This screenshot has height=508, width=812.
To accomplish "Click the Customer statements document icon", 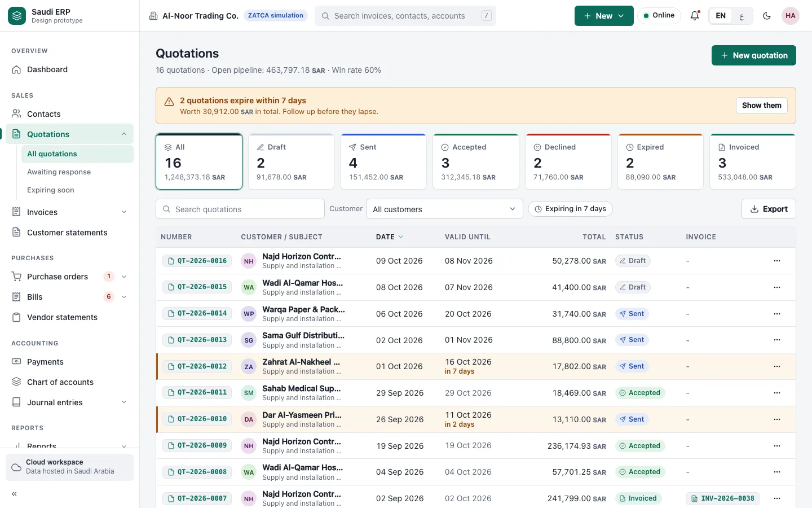I will (x=16, y=233).
